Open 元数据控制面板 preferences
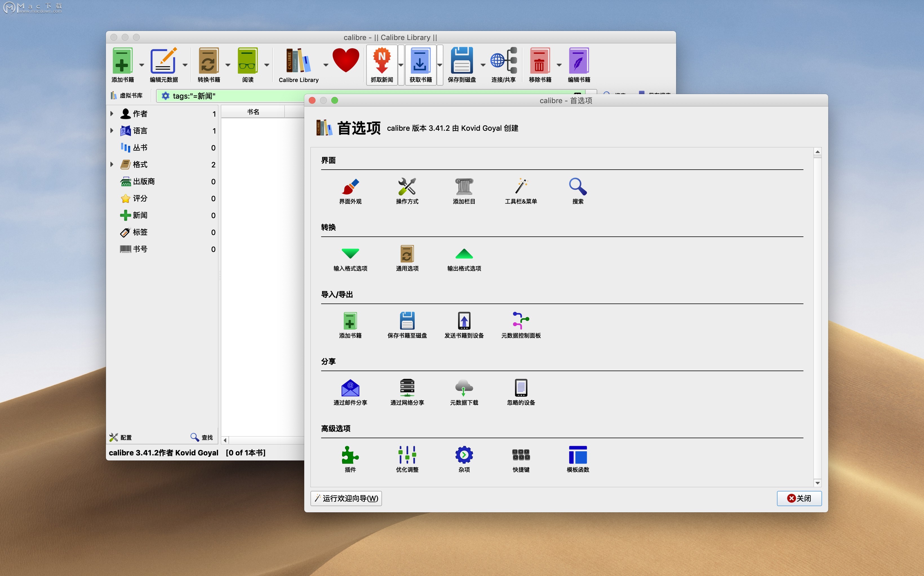924x576 pixels. click(x=521, y=325)
